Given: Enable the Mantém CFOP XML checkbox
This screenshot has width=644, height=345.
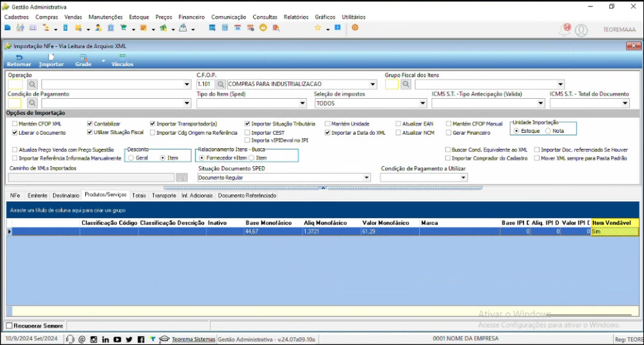Looking at the screenshot, I should click(15, 124).
